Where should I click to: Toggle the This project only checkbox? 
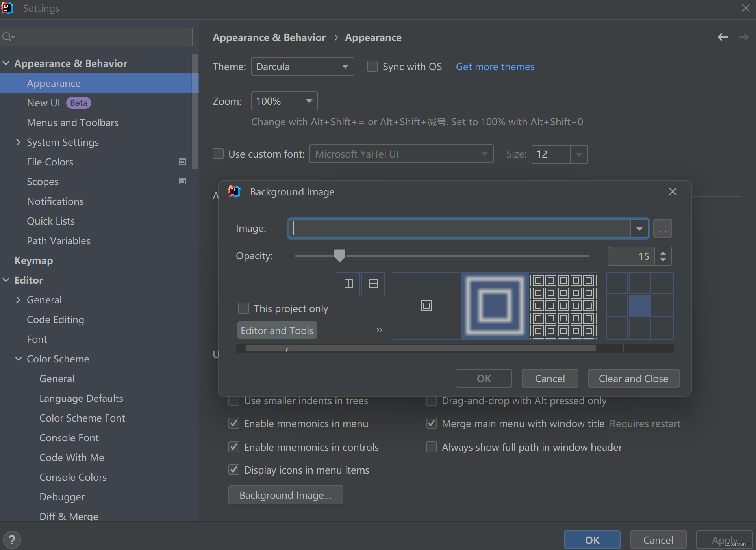pyautogui.click(x=243, y=308)
